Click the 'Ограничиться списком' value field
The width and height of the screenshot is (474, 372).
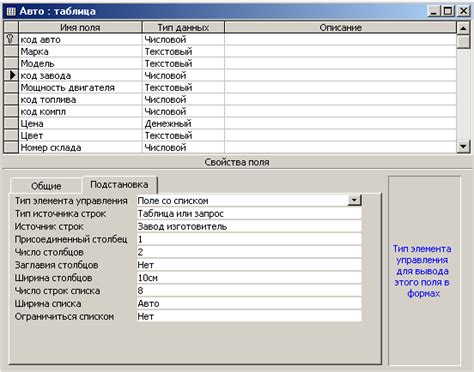[x=249, y=316]
